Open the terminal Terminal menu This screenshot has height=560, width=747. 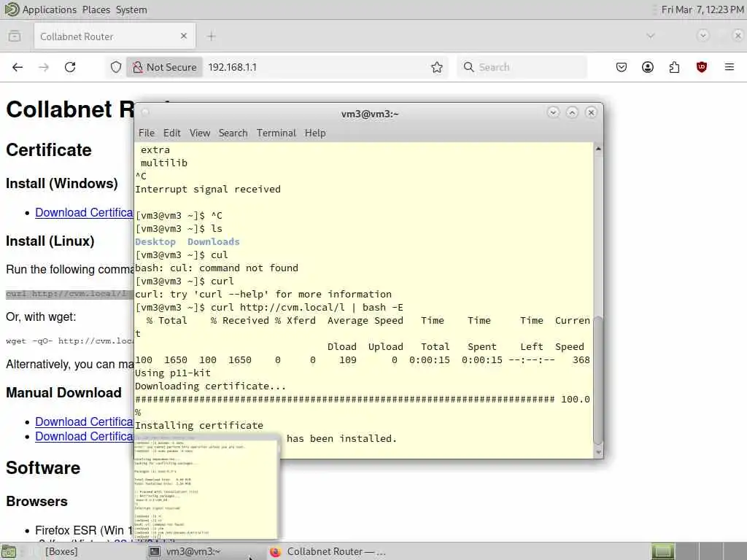tap(276, 133)
